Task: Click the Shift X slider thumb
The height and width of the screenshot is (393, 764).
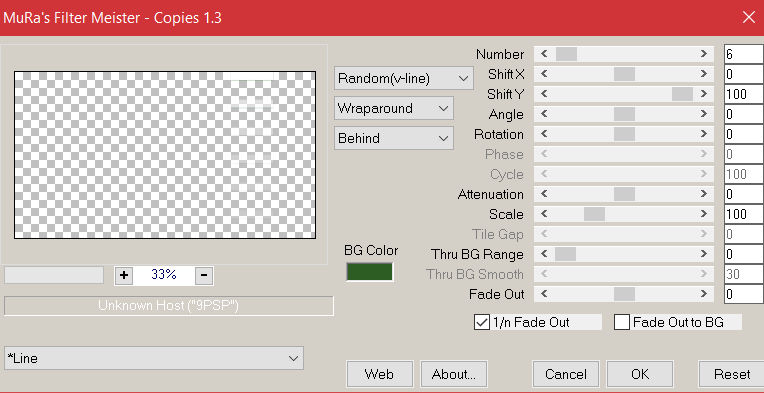Action: 624,74
